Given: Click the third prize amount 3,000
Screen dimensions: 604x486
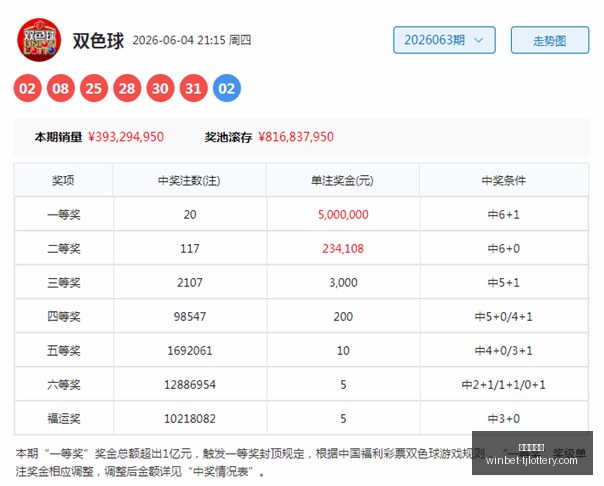Looking at the screenshot, I should coord(343,283).
